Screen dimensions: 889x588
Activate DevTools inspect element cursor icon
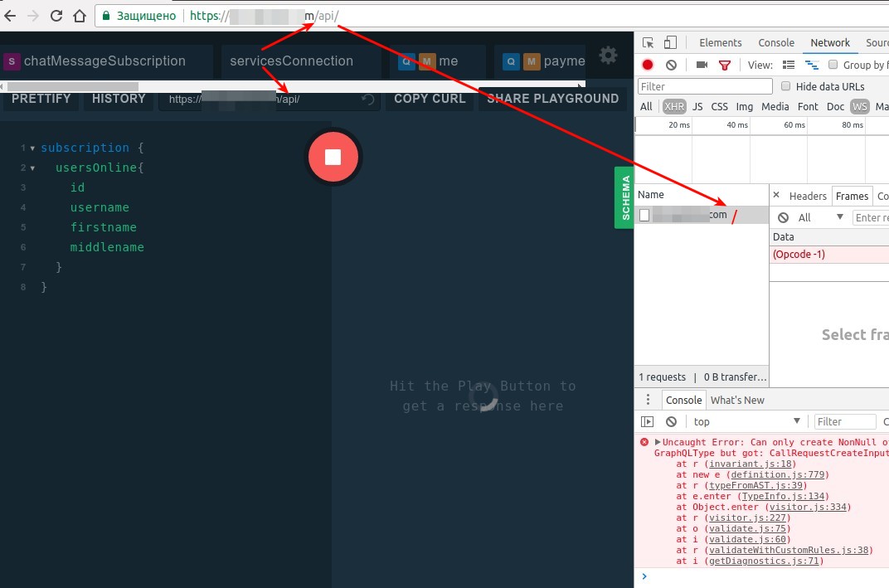pos(648,43)
